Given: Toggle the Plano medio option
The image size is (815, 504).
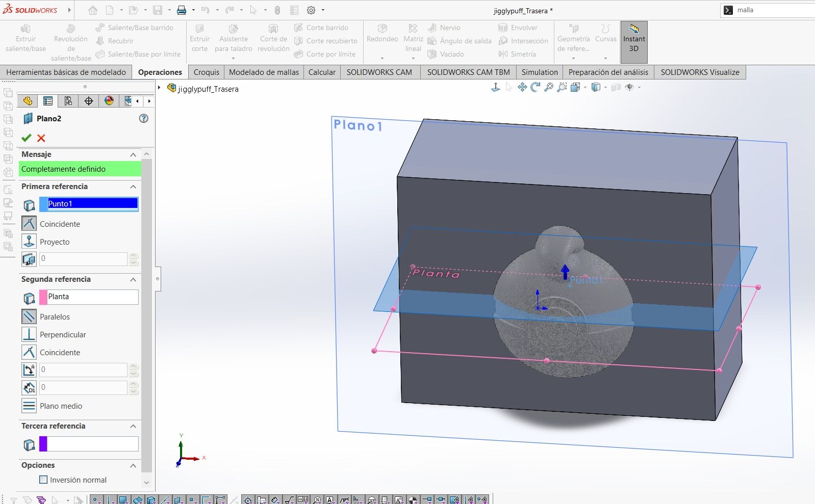Looking at the screenshot, I should point(29,406).
